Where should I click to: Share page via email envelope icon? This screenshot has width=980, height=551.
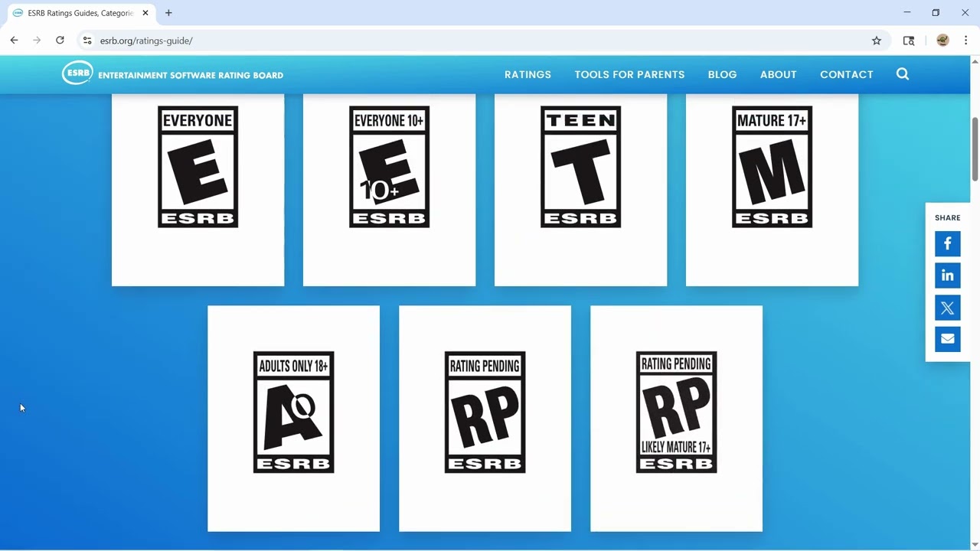pos(947,339)
